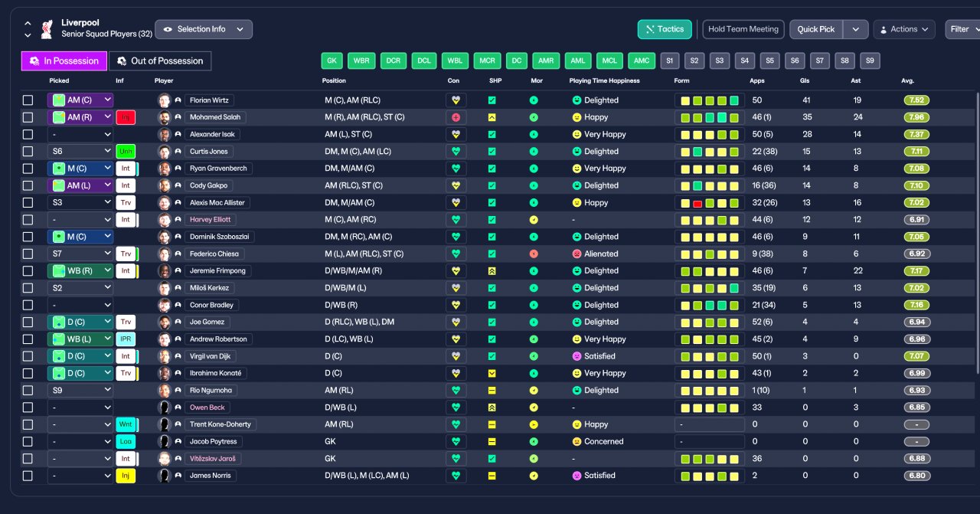Image resolution: width=980 pixels, height=514 pixels.
Task: Click Virgil van Dijk's purple satisfied face icon
Action: click(x=577, y=356)
